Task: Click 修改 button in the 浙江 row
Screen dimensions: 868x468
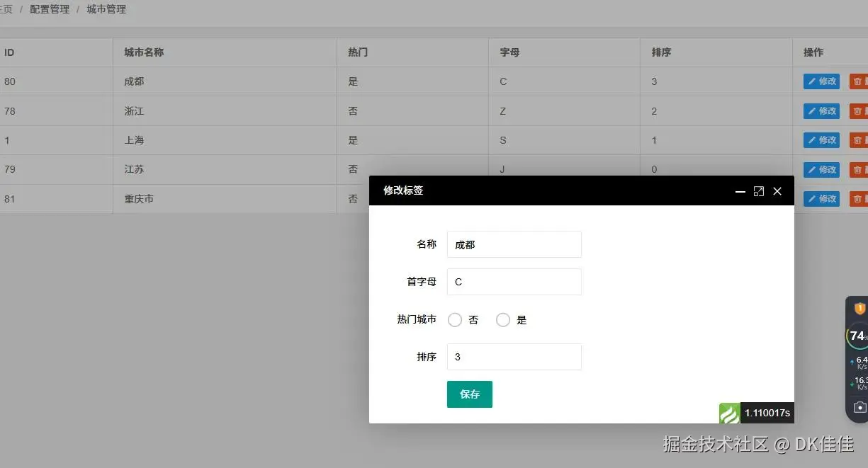Action: pos(822,111)
